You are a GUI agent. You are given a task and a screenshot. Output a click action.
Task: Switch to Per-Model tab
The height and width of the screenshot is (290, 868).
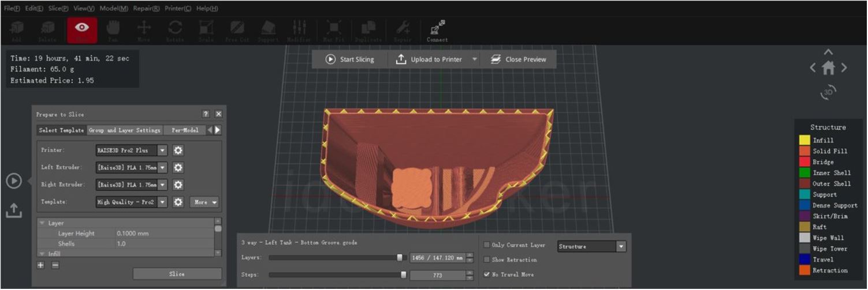[x=185, y=130]
